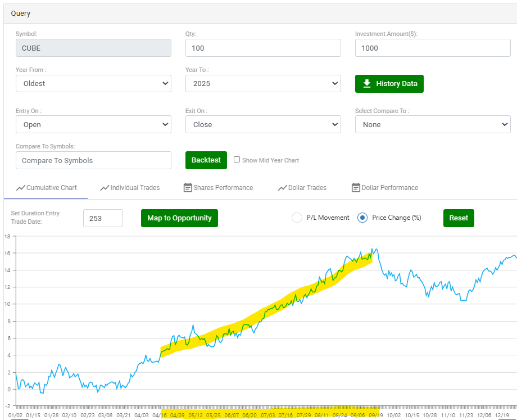The width and height of the screenshot is (517, 420).
Task: Run the Backtest button
Action: point(206,160)
